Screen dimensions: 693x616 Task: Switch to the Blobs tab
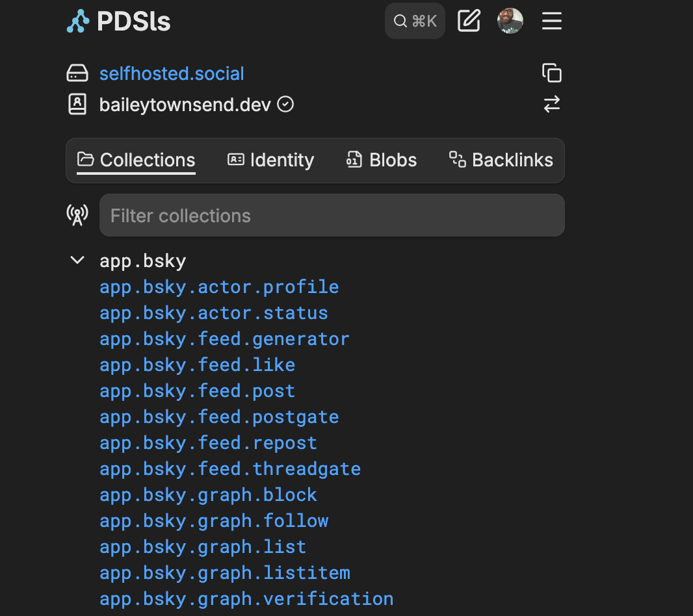(x=382, y=160)
